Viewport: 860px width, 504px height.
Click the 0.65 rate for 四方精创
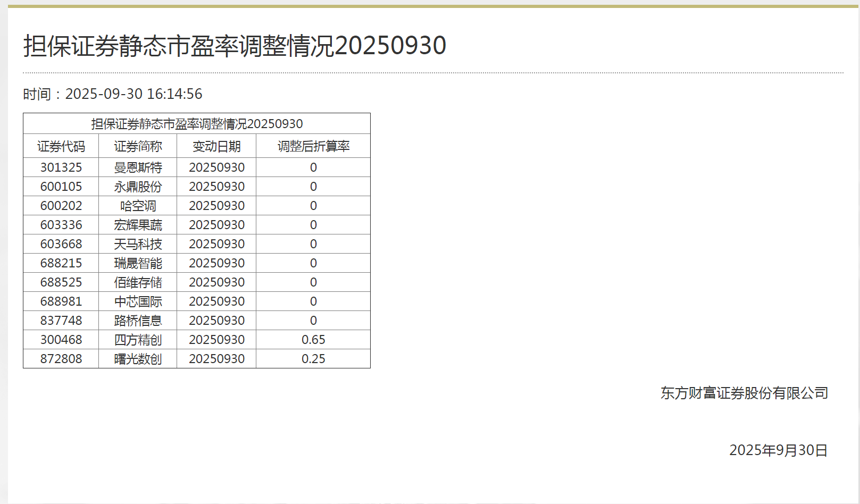(313, 340)
